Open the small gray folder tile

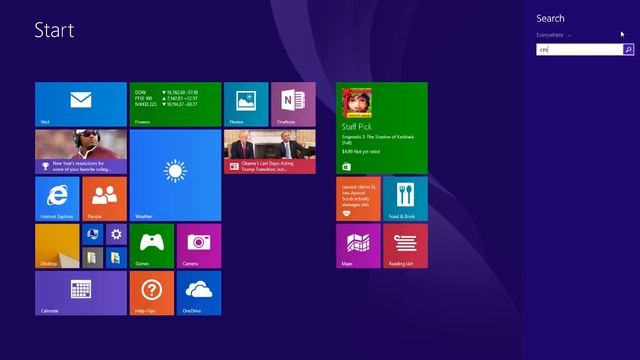[93, 258]
